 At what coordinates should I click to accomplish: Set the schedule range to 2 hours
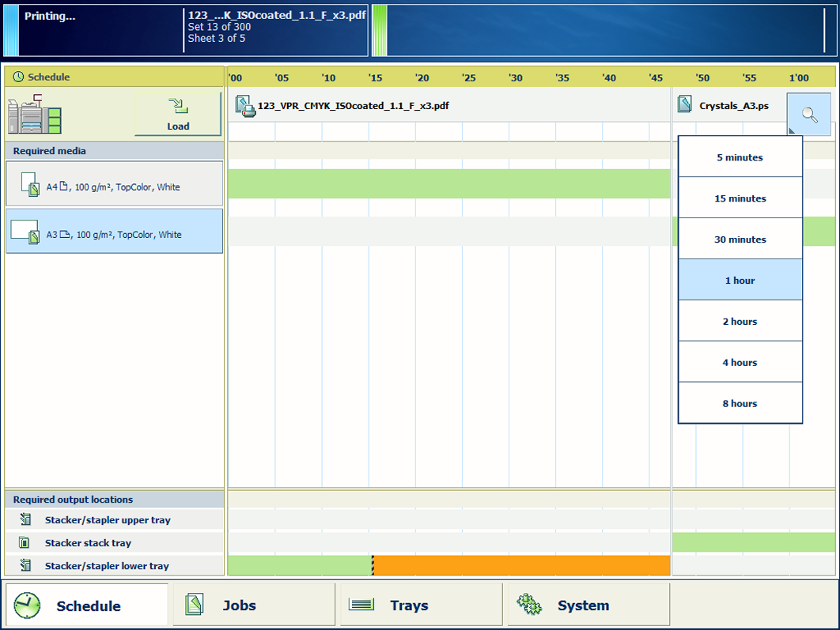coord(740,322)
